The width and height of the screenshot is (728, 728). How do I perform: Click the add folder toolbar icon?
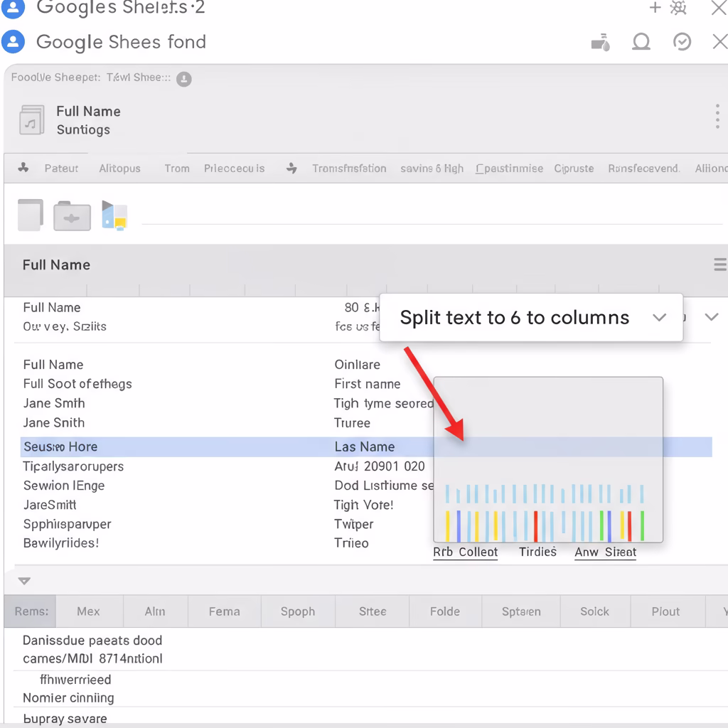coord(72,216)
